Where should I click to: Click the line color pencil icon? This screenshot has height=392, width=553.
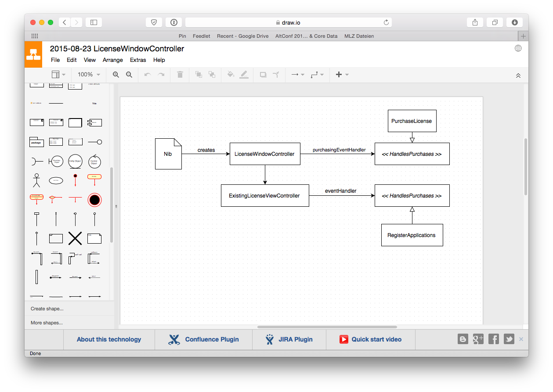244,75
